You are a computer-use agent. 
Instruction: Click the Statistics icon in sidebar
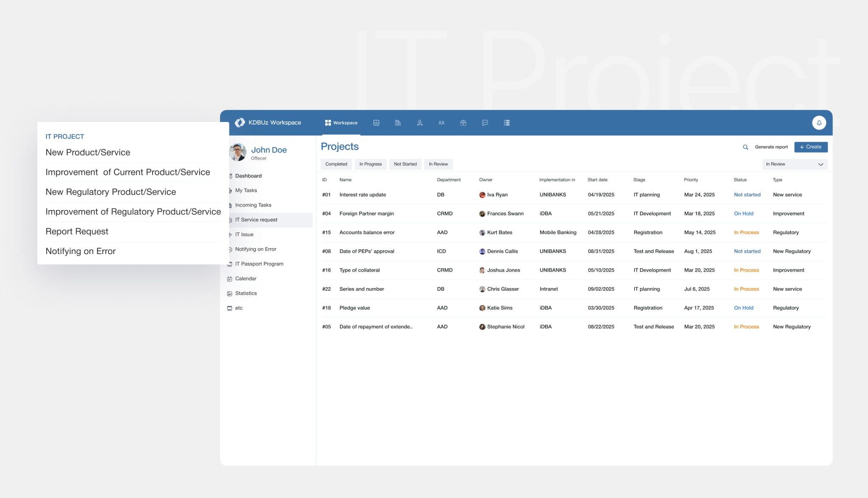click(x=229, y=293)
